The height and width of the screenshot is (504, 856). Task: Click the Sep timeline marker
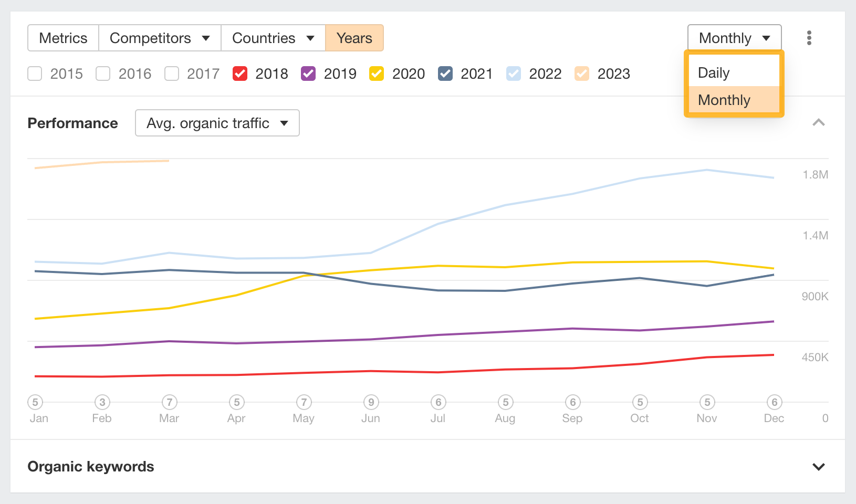(x=573, y=402)
